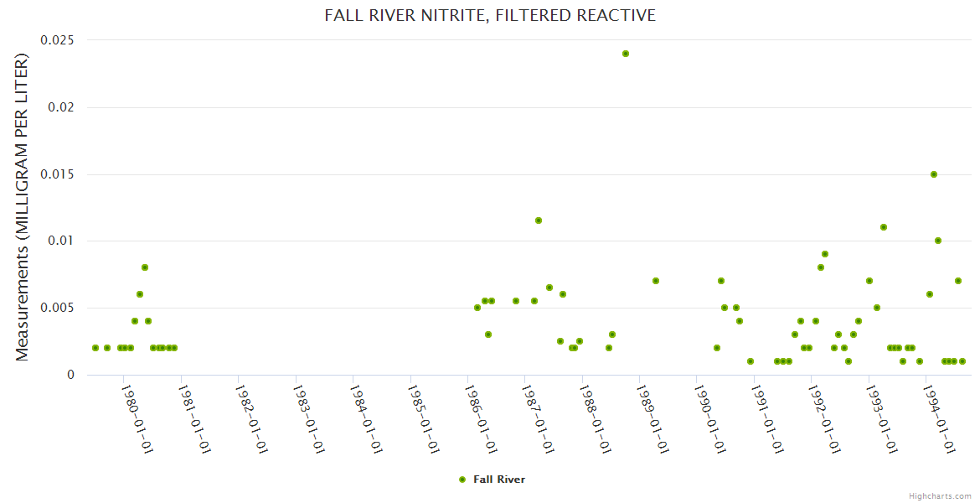
Task: Click the 1987 data point above 0.01
Action: click(x=539, y=220)
